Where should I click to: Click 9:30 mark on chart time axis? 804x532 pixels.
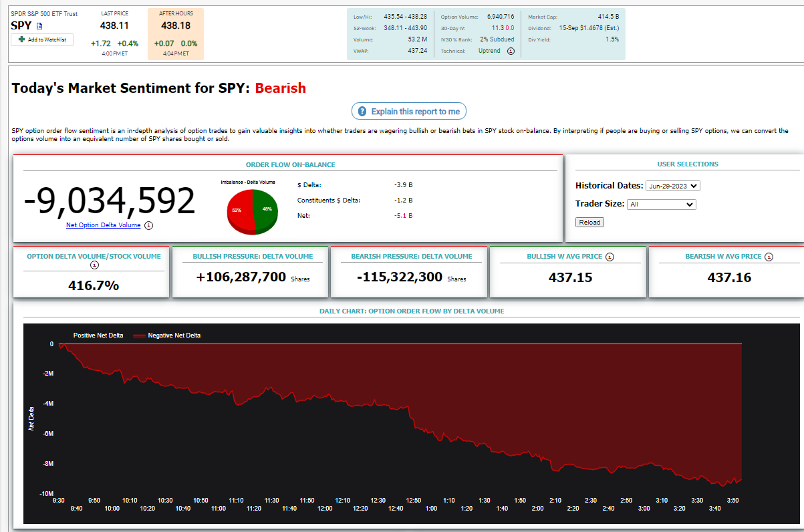point(58,500)
